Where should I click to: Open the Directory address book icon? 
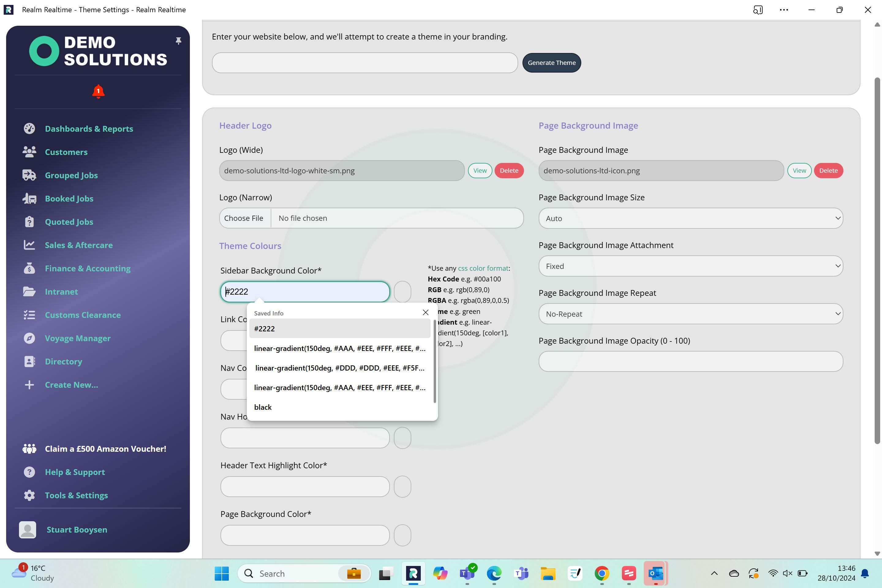point(29,361)
